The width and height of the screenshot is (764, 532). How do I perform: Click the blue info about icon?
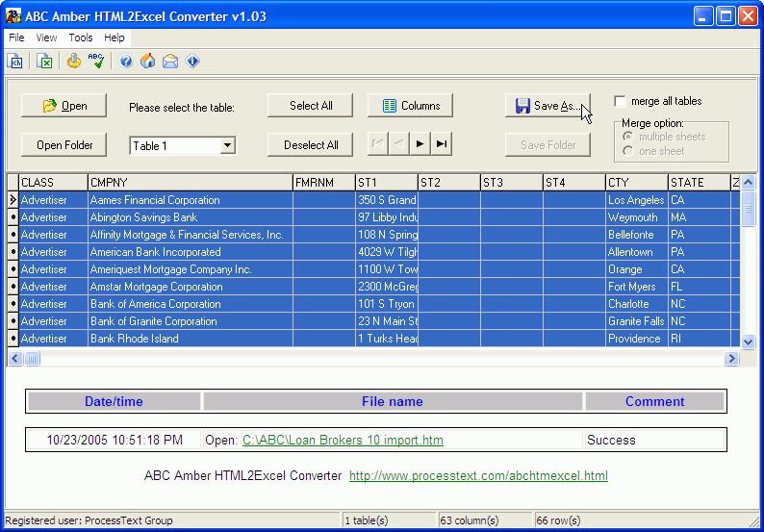[x=192, y=62]
